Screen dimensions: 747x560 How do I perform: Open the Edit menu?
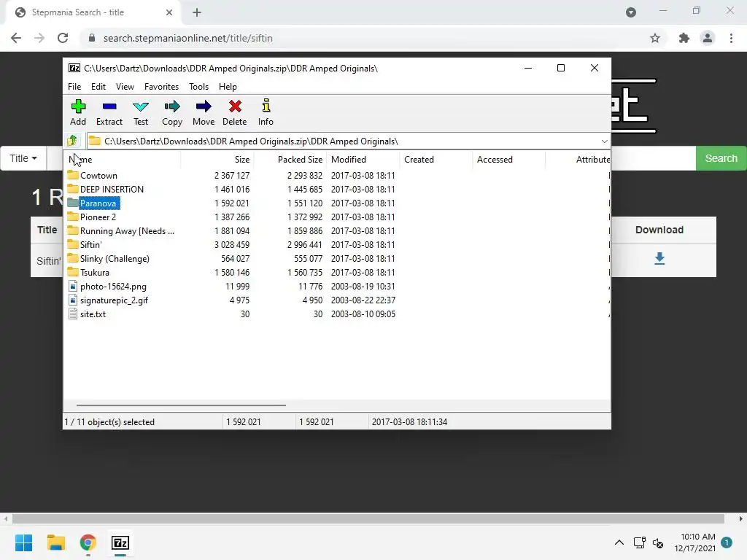click(x=98, y=87)
